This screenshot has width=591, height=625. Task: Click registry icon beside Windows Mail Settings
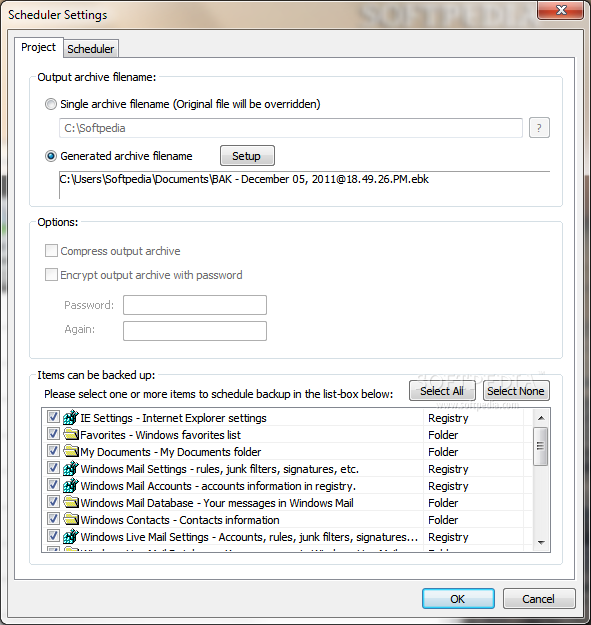tap(71, 468)
